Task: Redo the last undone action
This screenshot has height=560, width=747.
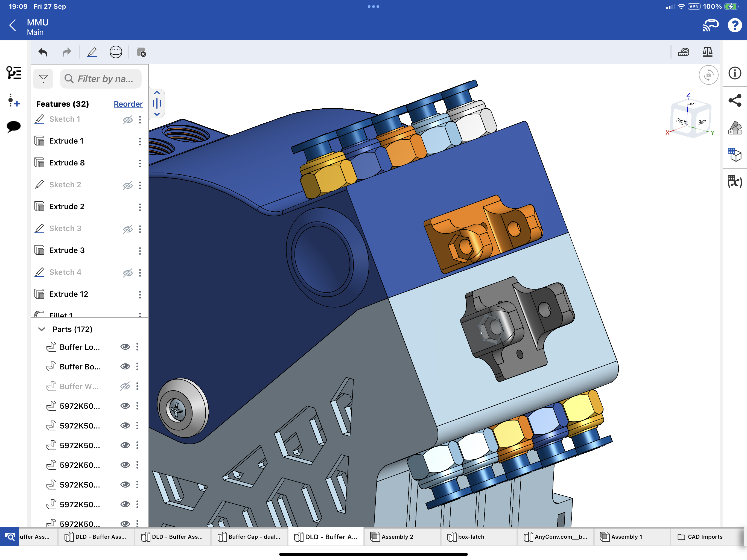Action: coord(67,52)
